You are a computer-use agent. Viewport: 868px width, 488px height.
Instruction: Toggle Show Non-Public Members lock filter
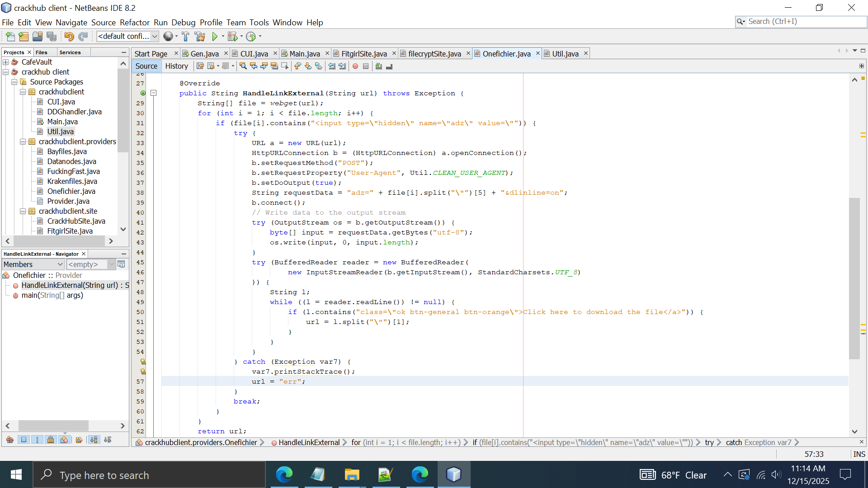51,440
